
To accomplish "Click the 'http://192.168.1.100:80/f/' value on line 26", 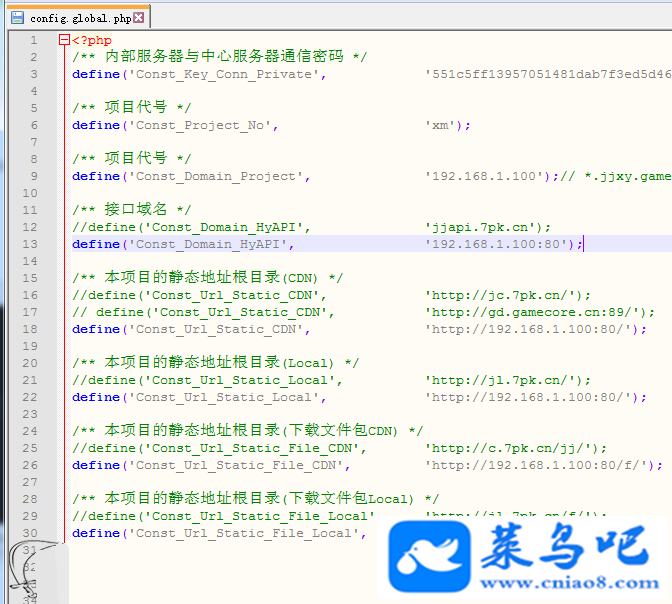I will (537, 465).
